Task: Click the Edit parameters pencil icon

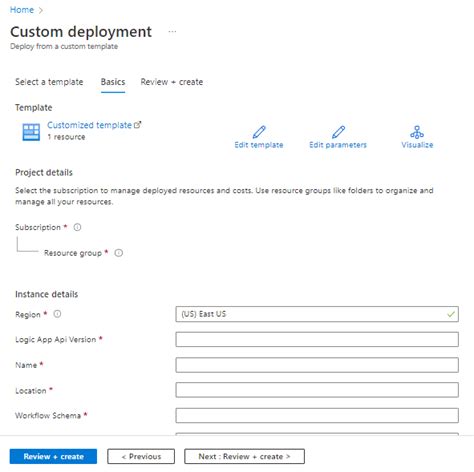Action: [x=338, y=132]
